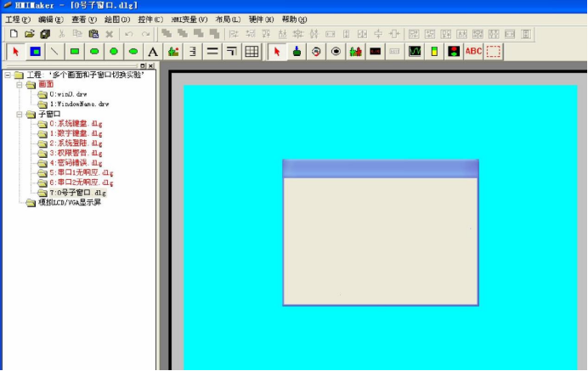The image size is (588, 371).
Task: Select the corner pipe tool
Action: coord(232,51)
